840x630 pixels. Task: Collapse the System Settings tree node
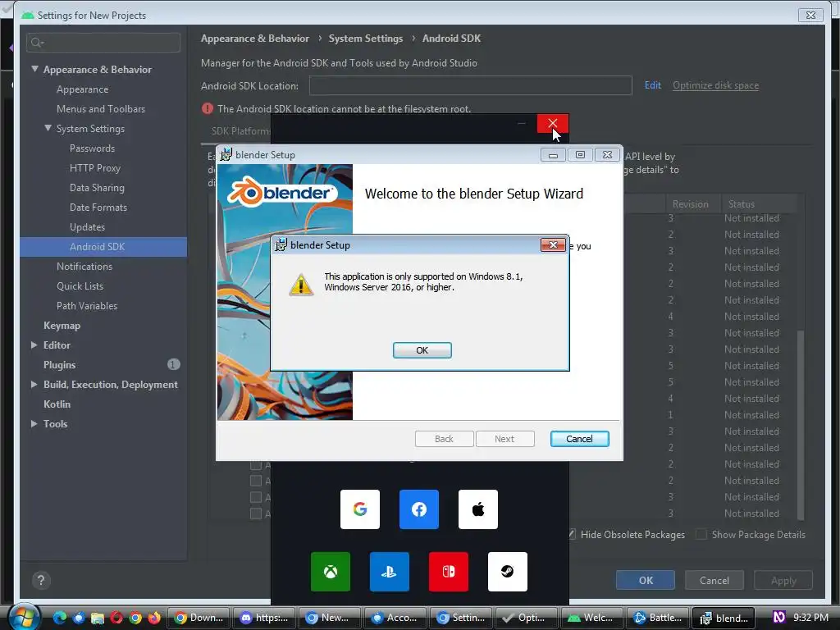(48, 128)
